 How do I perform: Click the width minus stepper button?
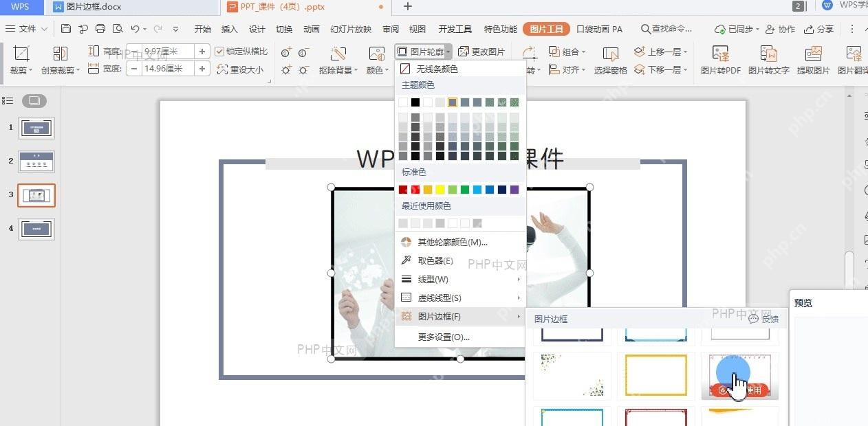(134, 69)
